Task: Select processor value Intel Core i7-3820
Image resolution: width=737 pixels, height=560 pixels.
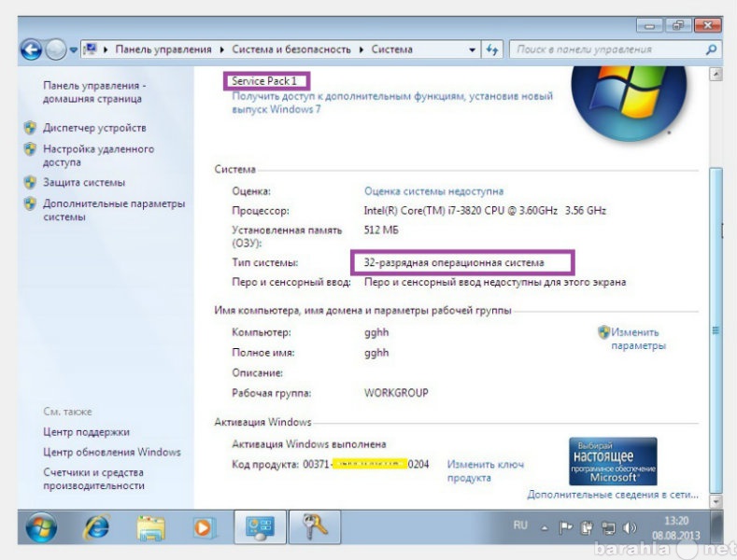Action: click(485, 211)
